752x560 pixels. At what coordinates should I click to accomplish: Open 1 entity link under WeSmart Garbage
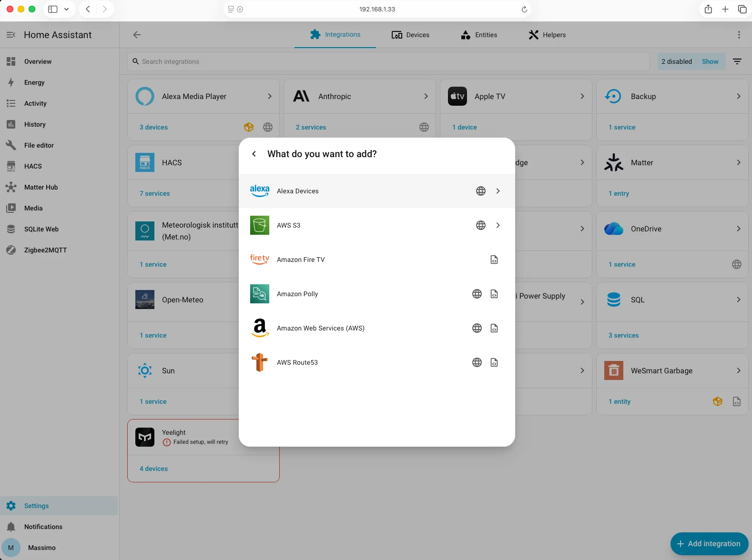click(620, 401)
